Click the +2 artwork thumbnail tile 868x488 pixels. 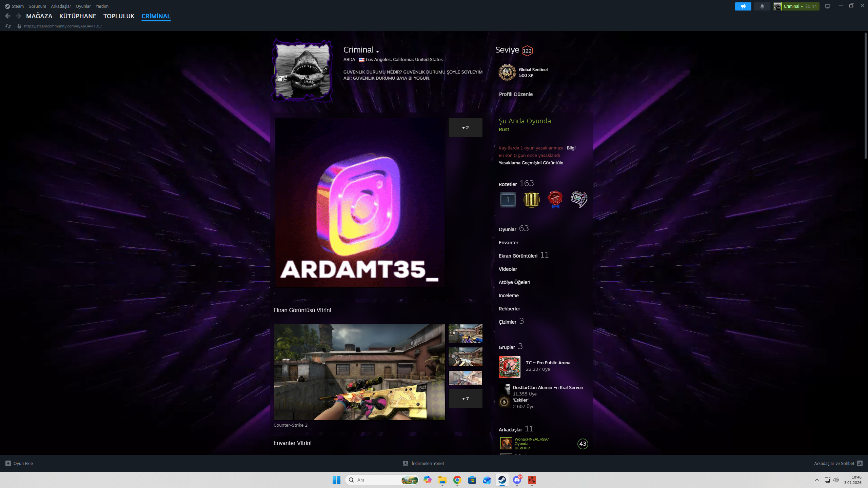465,127
